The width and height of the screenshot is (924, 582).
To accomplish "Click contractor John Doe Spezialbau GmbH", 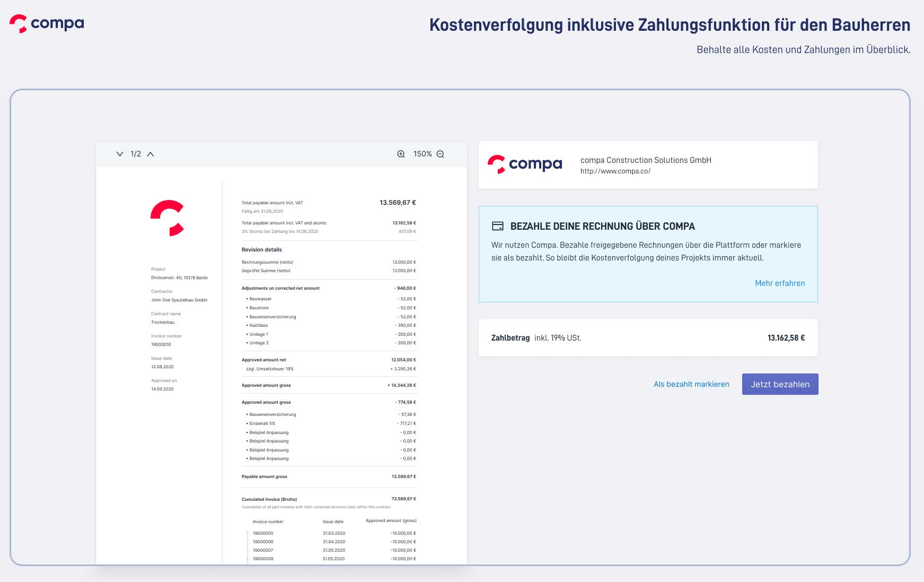I will (179, 300).
